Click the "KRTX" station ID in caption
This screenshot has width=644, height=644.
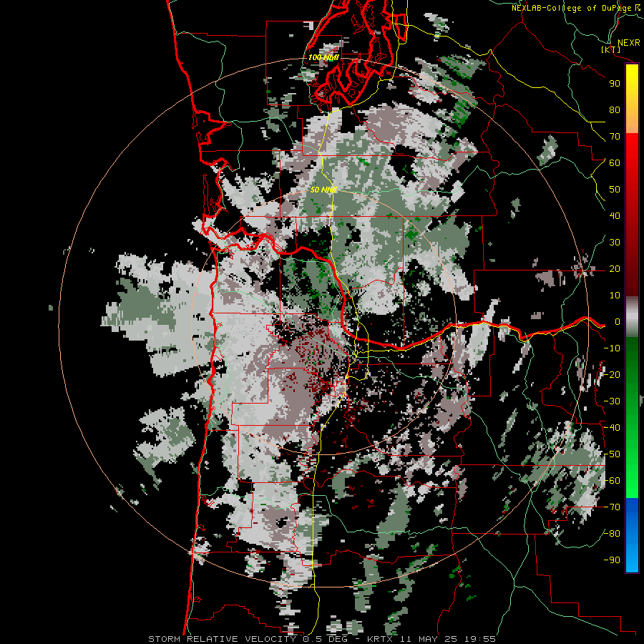pos(380,639)
